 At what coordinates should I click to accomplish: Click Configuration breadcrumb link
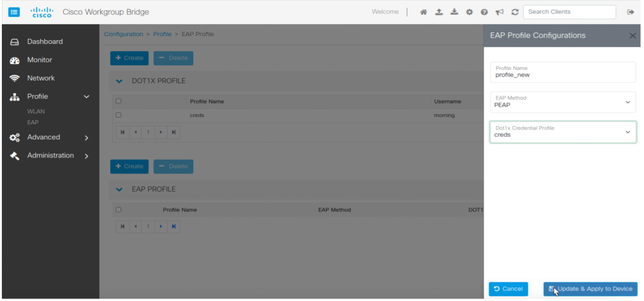pos(124,34)
